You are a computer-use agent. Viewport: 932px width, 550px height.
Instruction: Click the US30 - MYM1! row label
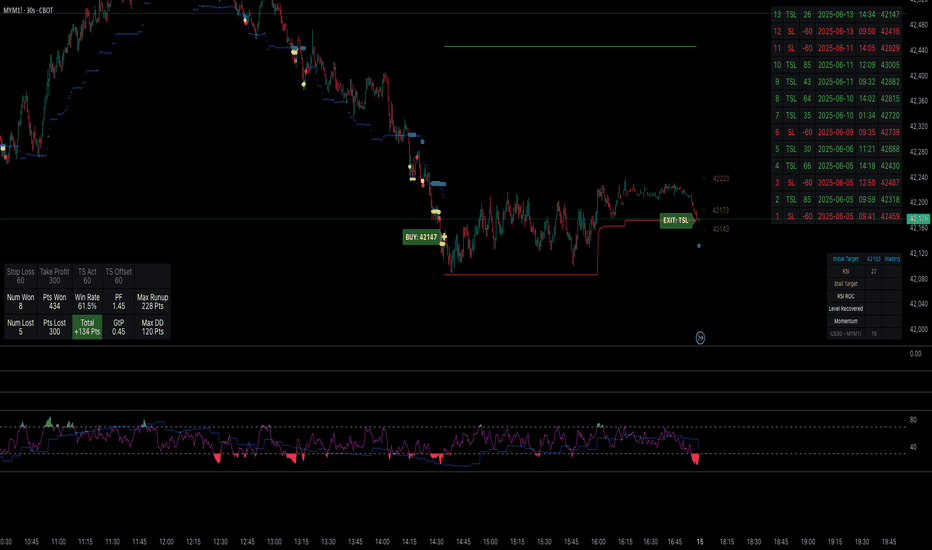pyautogui.click(x=845, y=334)
